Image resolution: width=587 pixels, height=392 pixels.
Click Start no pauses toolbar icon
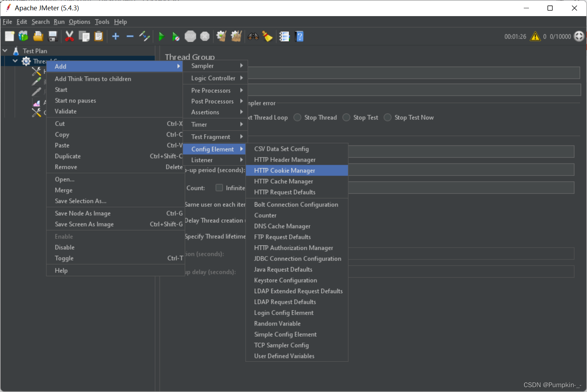(176, 36)
